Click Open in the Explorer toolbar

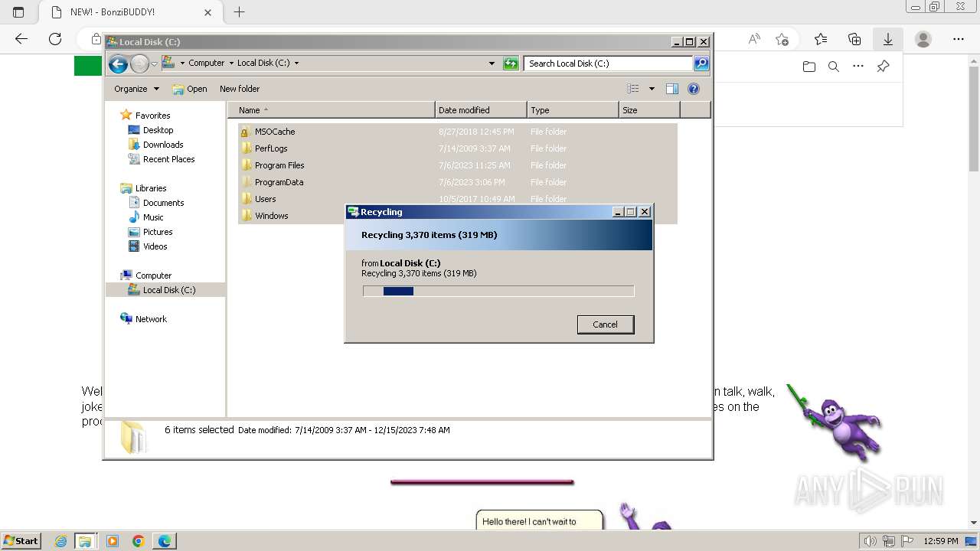(190, 89)
